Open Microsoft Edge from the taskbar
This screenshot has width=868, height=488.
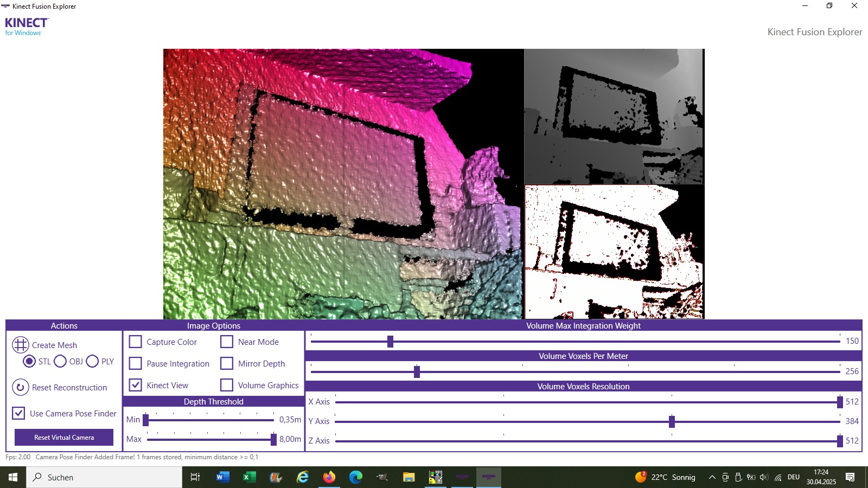point(355,477)
